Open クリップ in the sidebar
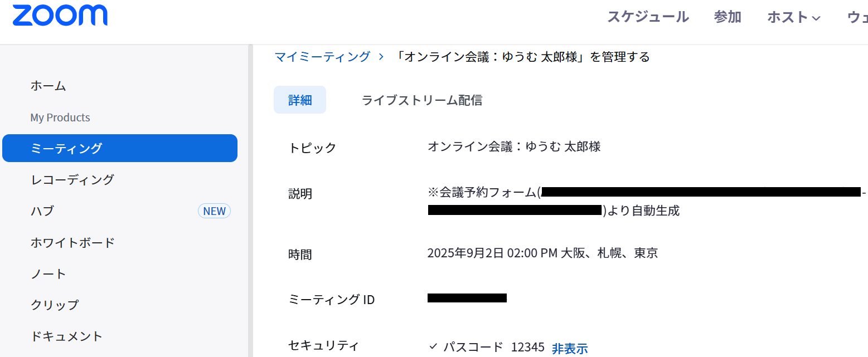This screenshot has width=868, height=357. point(55,305)
